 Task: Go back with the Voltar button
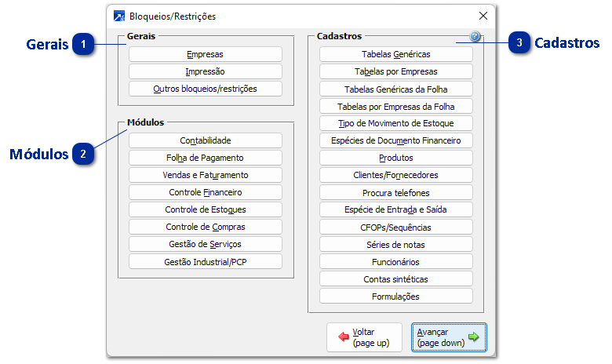364,337
